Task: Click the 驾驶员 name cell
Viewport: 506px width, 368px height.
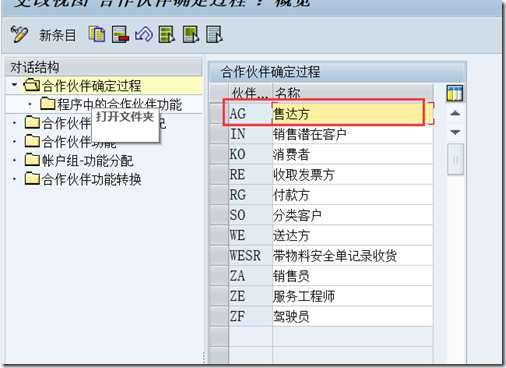Action: coord(352,317)
